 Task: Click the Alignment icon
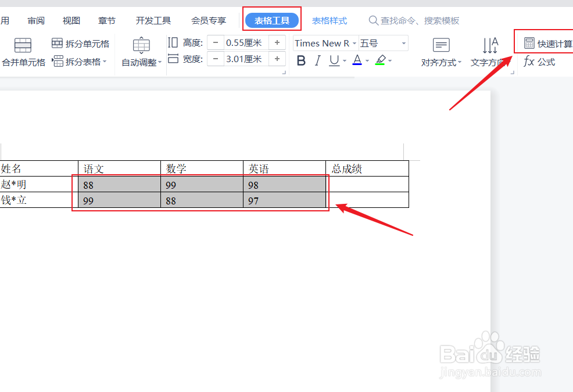coord(441,45)
